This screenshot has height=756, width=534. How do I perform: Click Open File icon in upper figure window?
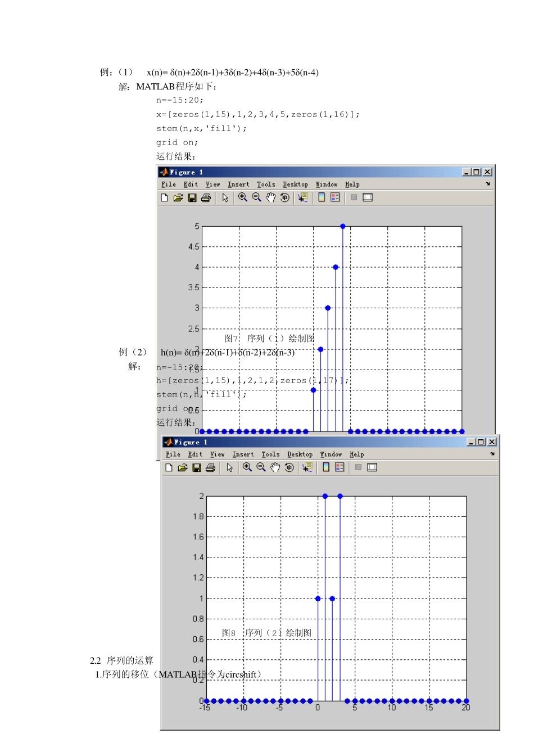178,197
